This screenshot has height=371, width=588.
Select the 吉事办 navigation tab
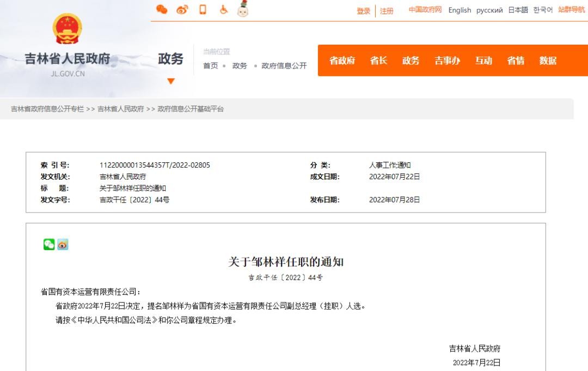447,60
